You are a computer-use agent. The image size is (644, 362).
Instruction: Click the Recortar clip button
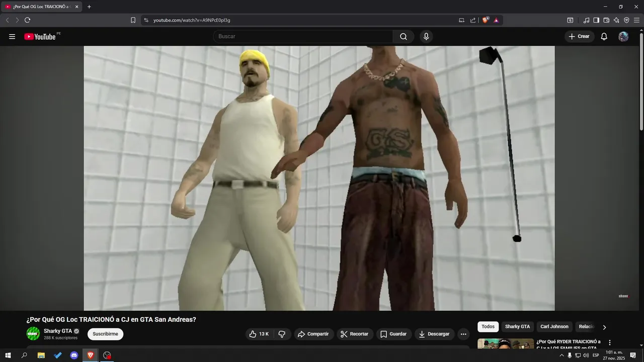coord(354,334)
